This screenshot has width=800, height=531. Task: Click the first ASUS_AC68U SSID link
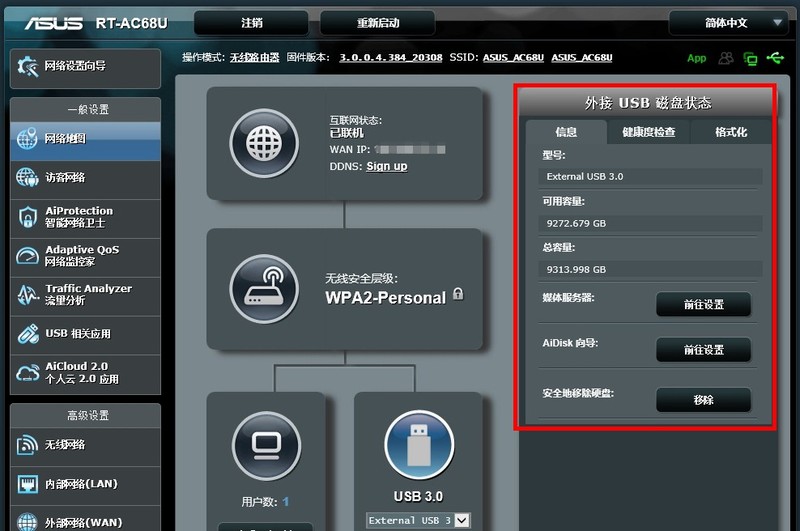tap(513, 58)
